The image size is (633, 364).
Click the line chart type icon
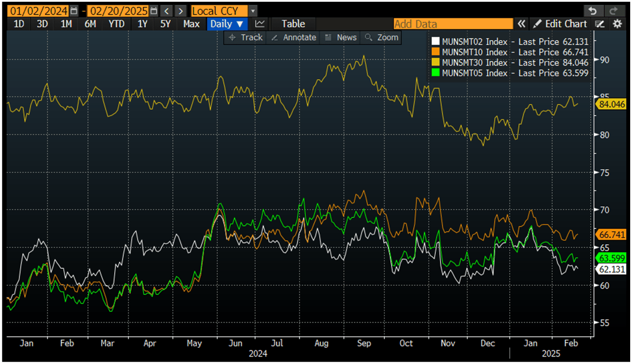[259, 24]
